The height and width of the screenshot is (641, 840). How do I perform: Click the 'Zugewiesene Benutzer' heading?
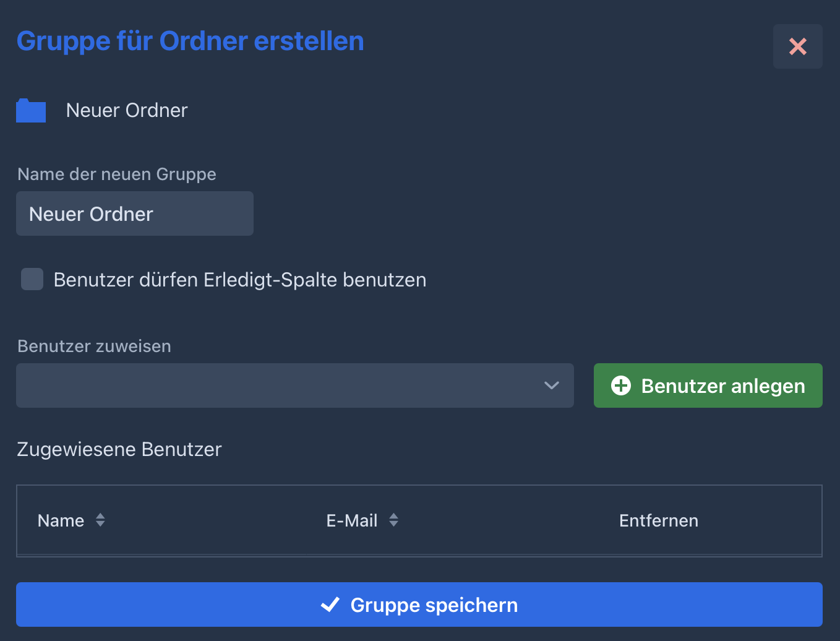click(x=119, y=449)
